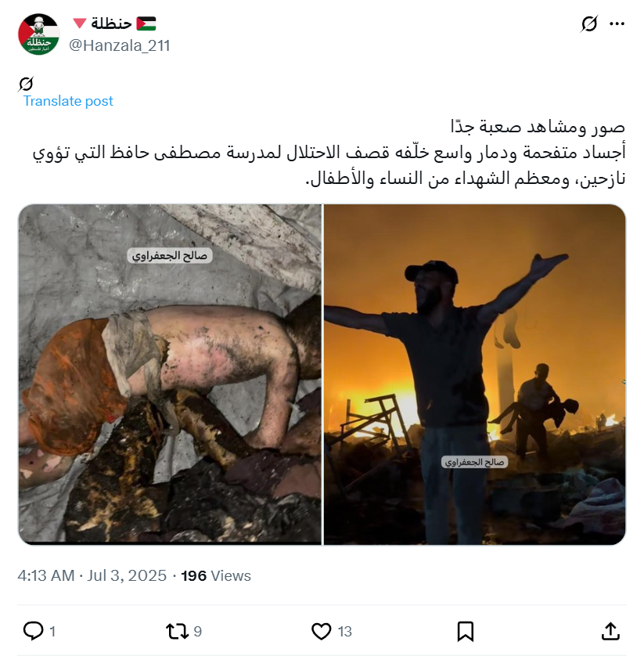Click the retweet count 9
This screenshot has width=644, height=656.
(198, 631)
